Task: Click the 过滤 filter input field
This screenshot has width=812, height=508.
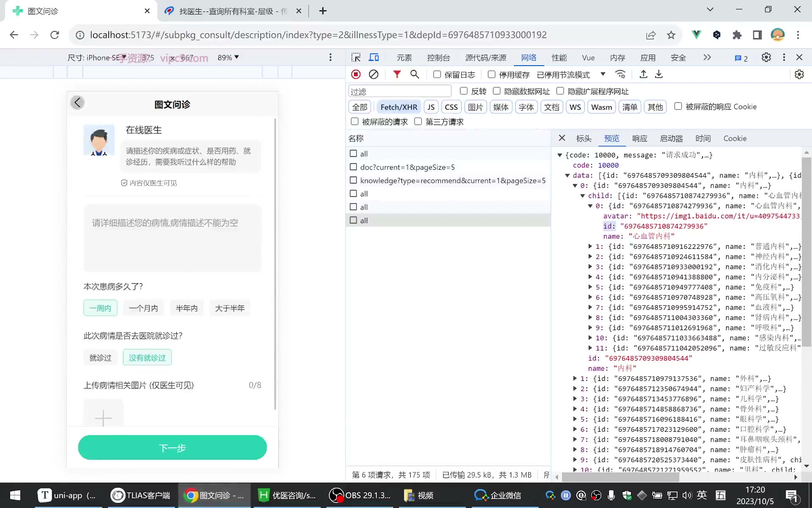Action: [400, 91]
